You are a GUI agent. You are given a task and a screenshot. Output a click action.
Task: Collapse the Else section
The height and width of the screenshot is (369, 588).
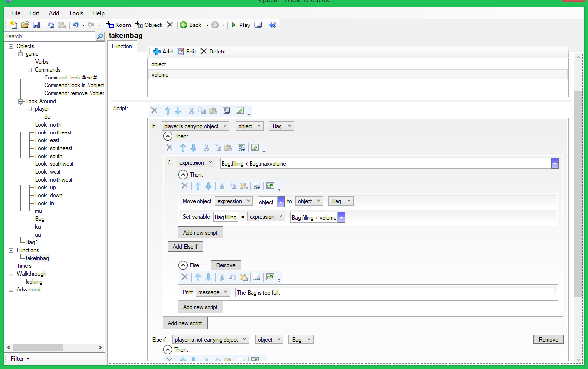pyautogui.click(x=183, y=265)
